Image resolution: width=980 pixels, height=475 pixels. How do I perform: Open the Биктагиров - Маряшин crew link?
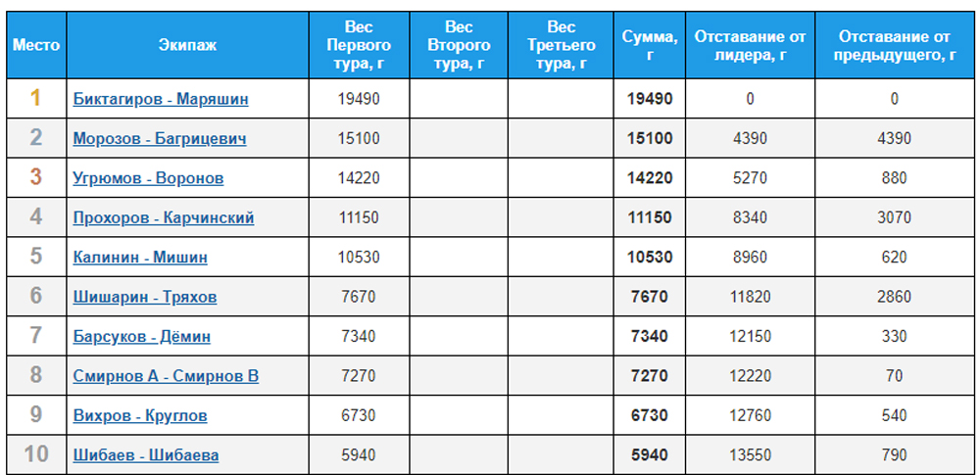pos(161,99)
